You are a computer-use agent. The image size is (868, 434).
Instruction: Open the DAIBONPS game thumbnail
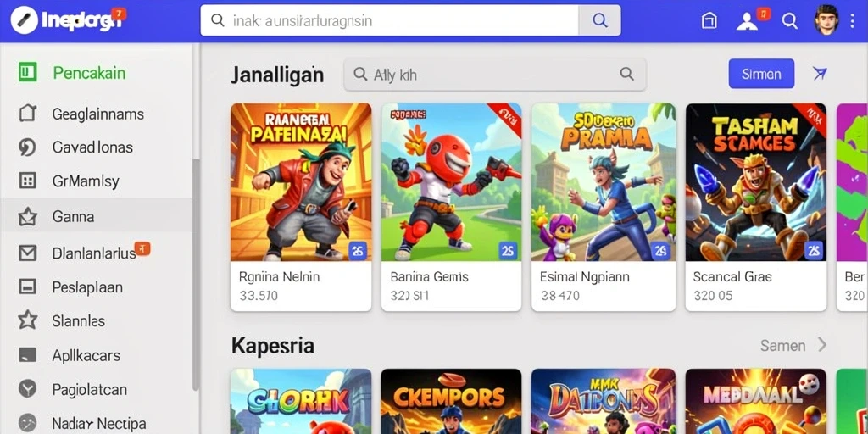click(x=604, y=401)
